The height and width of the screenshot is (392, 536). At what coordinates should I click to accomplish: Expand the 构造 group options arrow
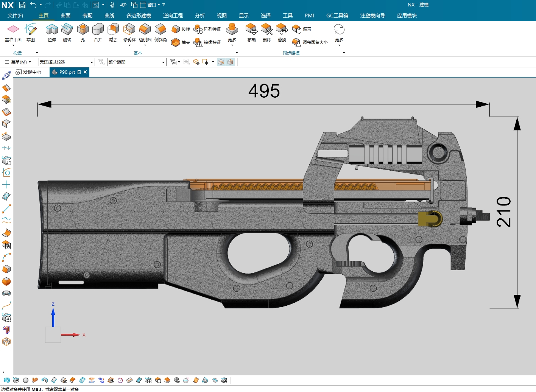click(x=37, y=53)
